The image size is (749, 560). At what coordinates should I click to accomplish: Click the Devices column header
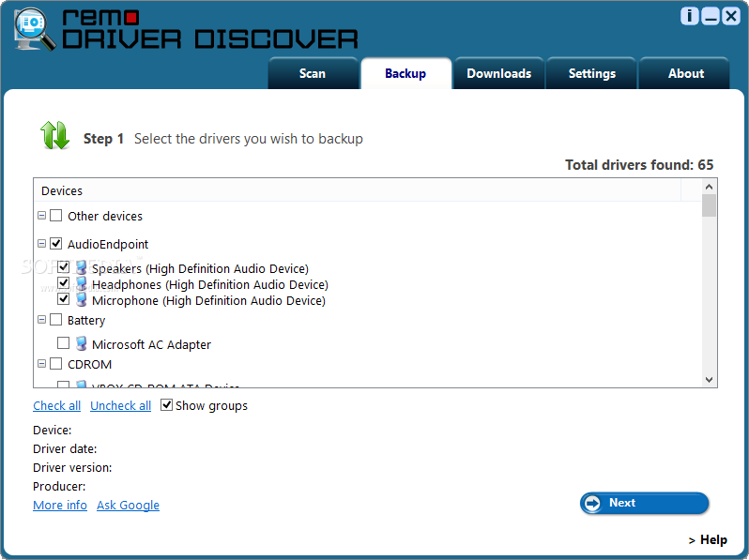(x=358, y=190)
